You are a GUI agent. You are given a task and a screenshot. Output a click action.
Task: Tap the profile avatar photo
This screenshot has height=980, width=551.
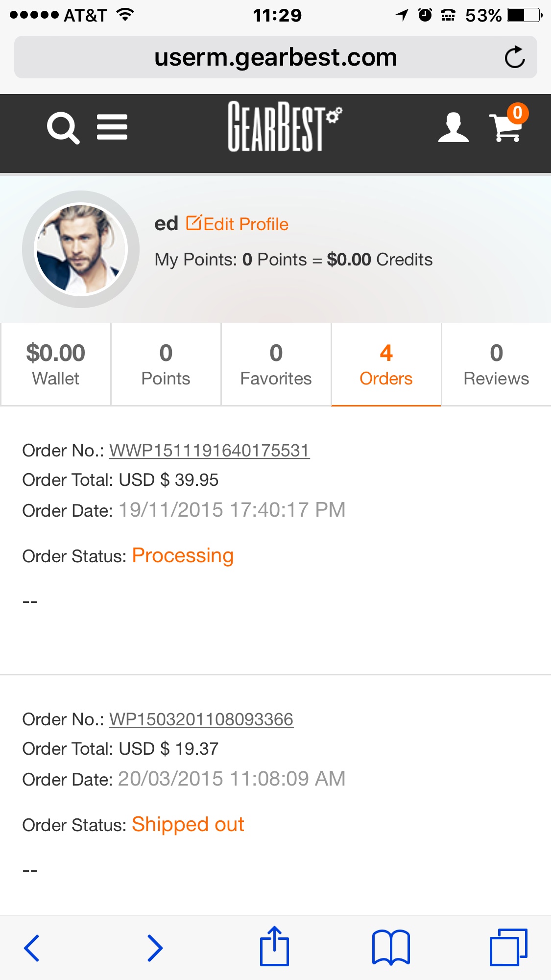81,249
